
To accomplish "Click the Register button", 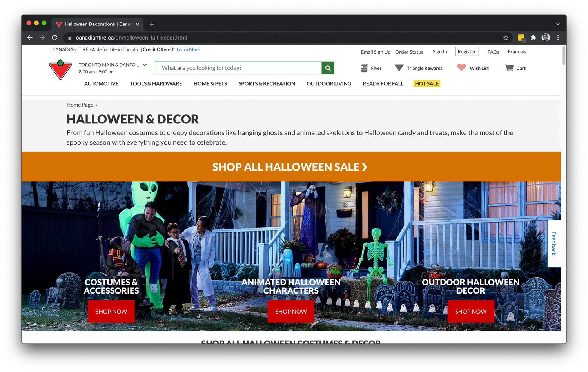I will [466, 51].
